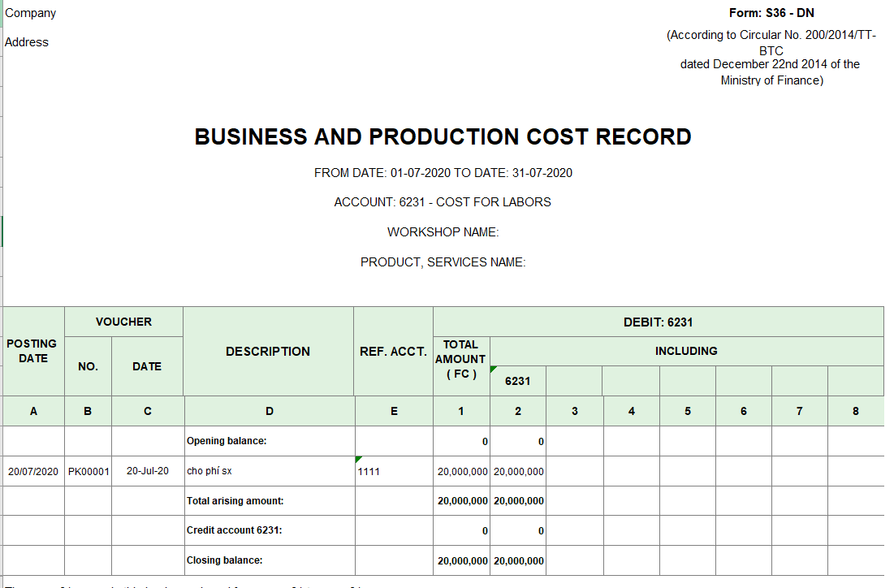
Task: Click the INCLUDING header cell
Action: [x=686, y=351]
